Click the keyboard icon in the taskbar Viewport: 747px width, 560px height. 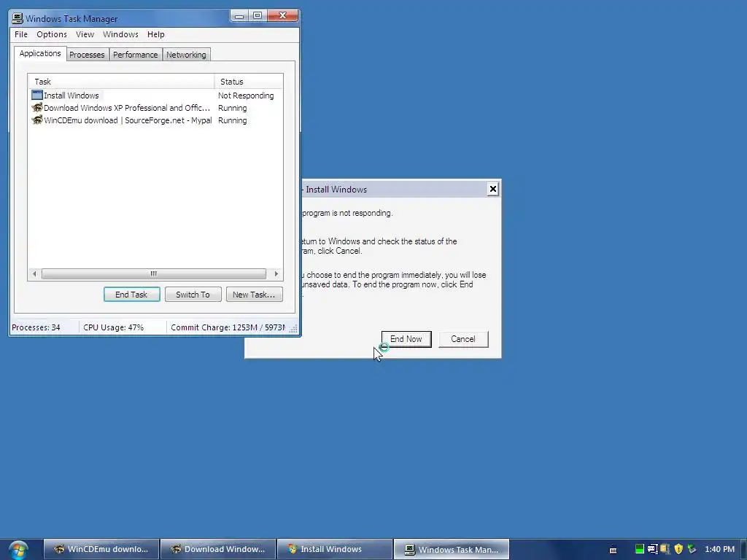(613, 550)
